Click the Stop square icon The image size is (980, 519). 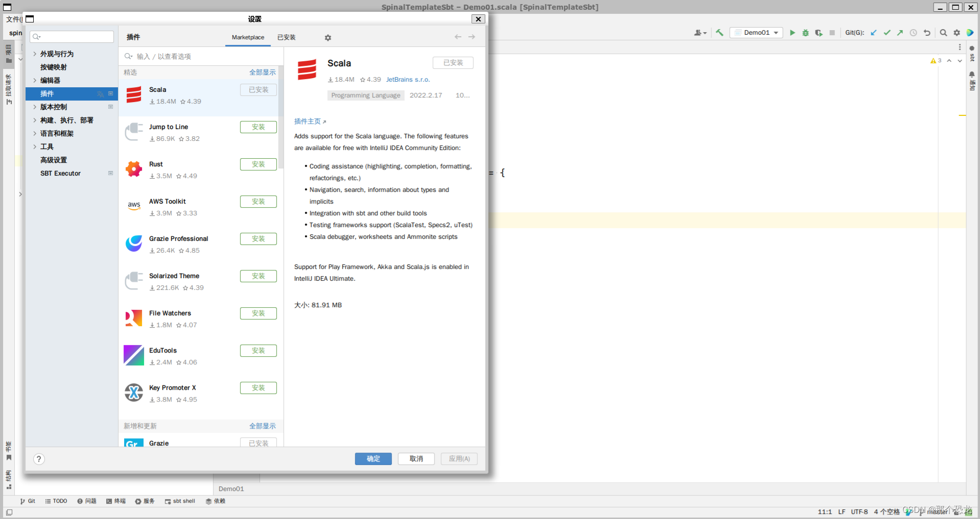click(832, 33)
